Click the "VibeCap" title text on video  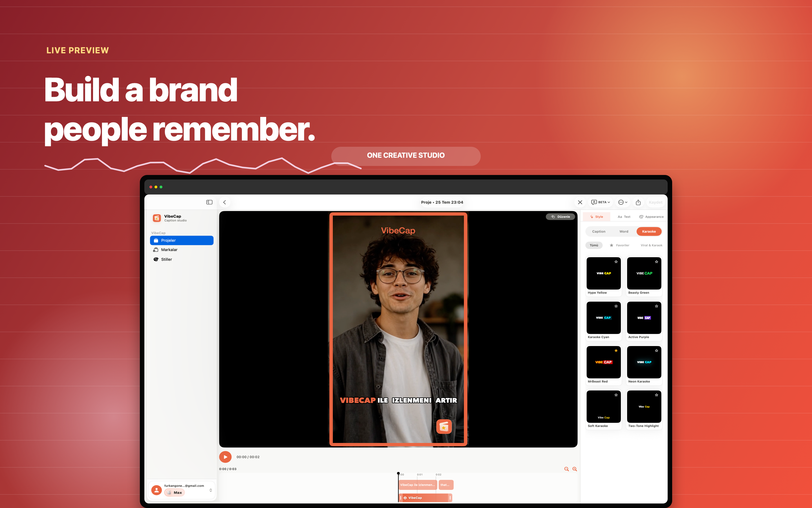coord(398,231)
